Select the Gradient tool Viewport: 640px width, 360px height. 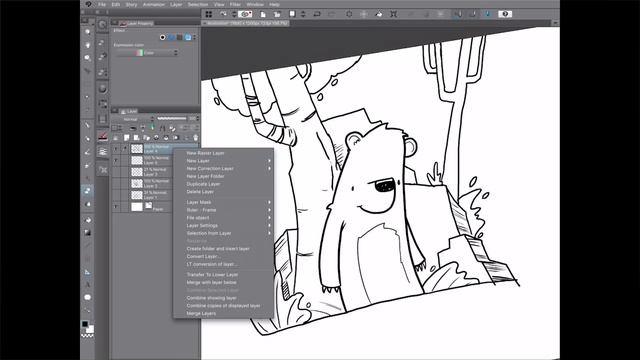pyautogui.click(x=88, y=233)
